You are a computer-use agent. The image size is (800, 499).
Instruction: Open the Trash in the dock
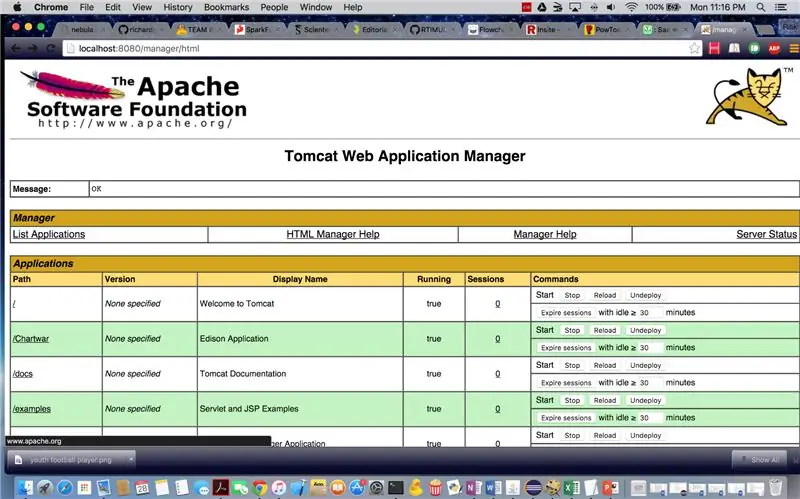pyautogui.click(x=776, y=488)
